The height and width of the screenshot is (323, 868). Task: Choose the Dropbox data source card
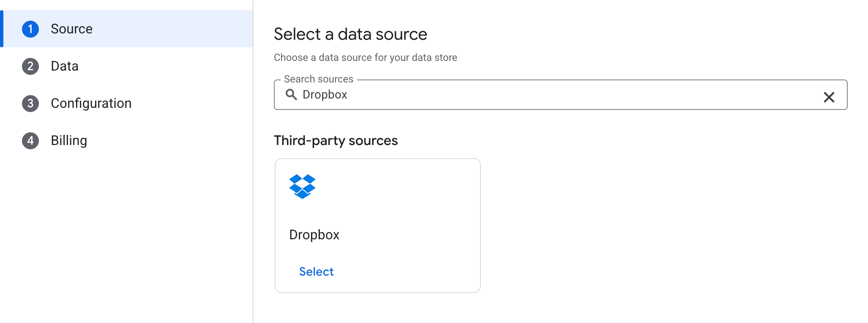(x=377, y=224)
